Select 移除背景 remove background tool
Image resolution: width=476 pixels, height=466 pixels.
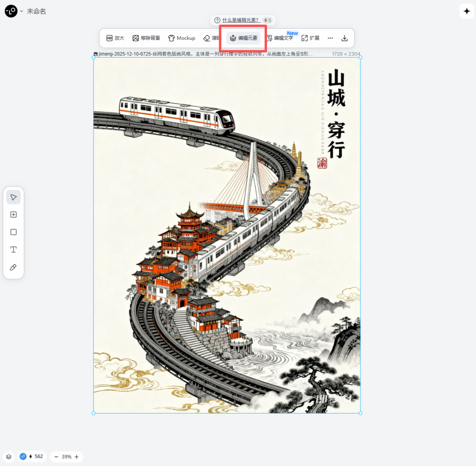tap(146, 38)
